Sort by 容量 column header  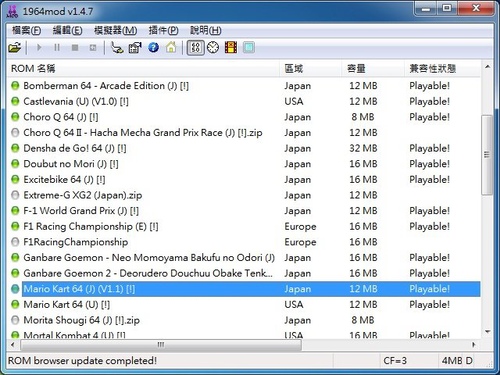tap(373, 69)
